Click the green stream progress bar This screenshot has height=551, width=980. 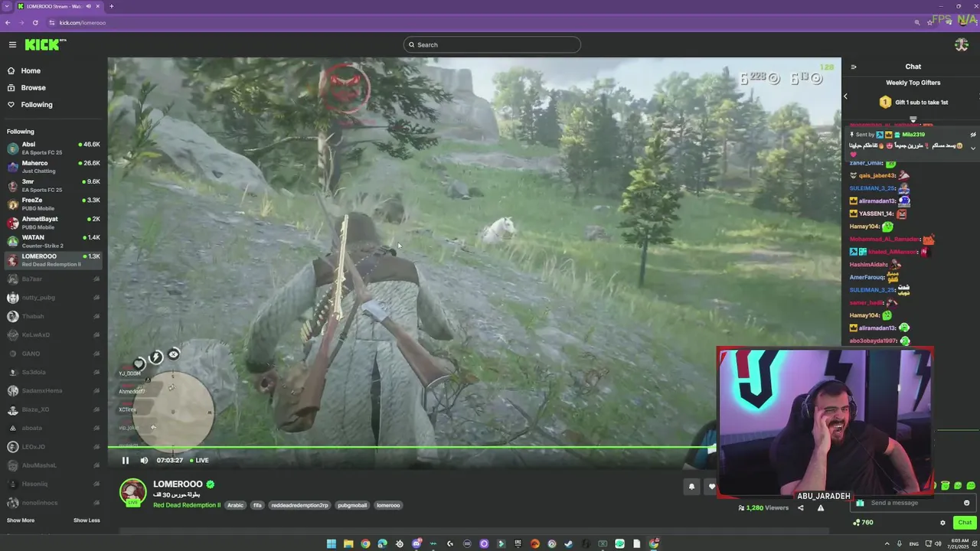(x=412, y=448)
